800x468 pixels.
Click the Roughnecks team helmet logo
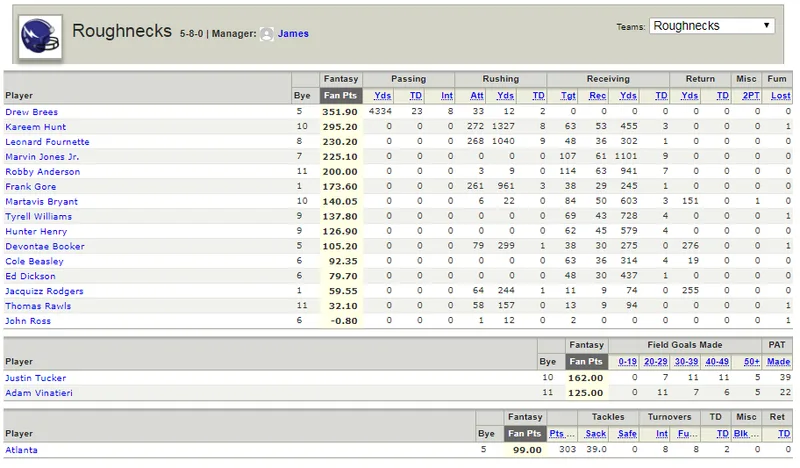40,37
